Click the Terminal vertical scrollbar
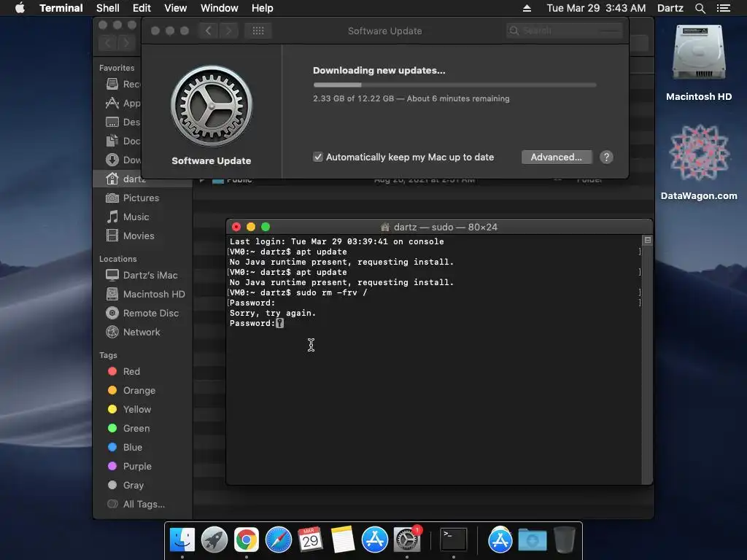The image size is (747, 560). click(648, 359)
